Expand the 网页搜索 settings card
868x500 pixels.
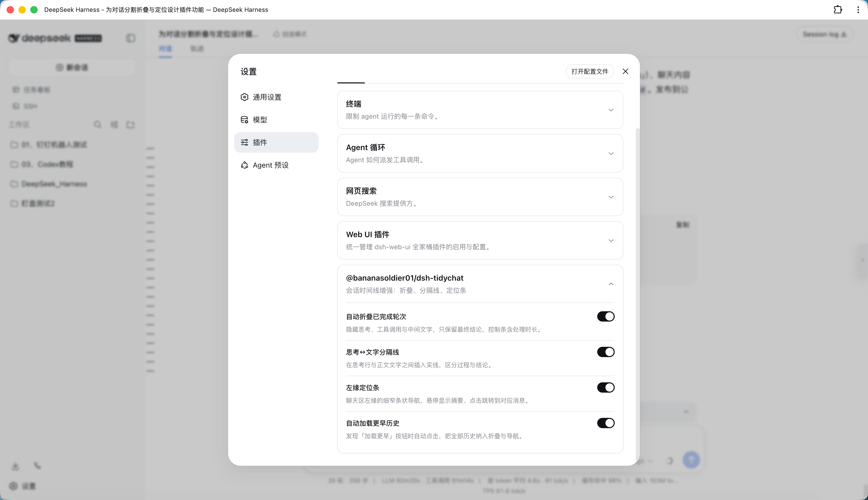tap(480, 197)
